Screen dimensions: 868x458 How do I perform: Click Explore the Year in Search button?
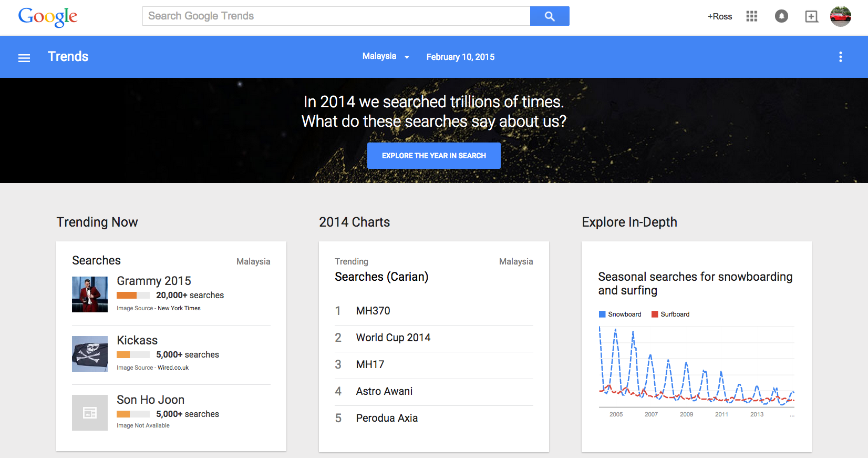pos(433,156)
